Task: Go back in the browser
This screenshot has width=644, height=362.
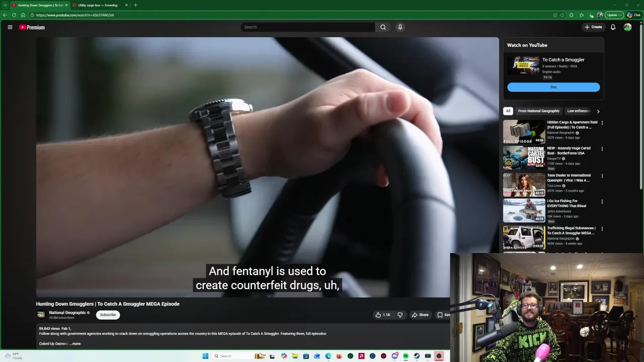Action: coord(5,15)
